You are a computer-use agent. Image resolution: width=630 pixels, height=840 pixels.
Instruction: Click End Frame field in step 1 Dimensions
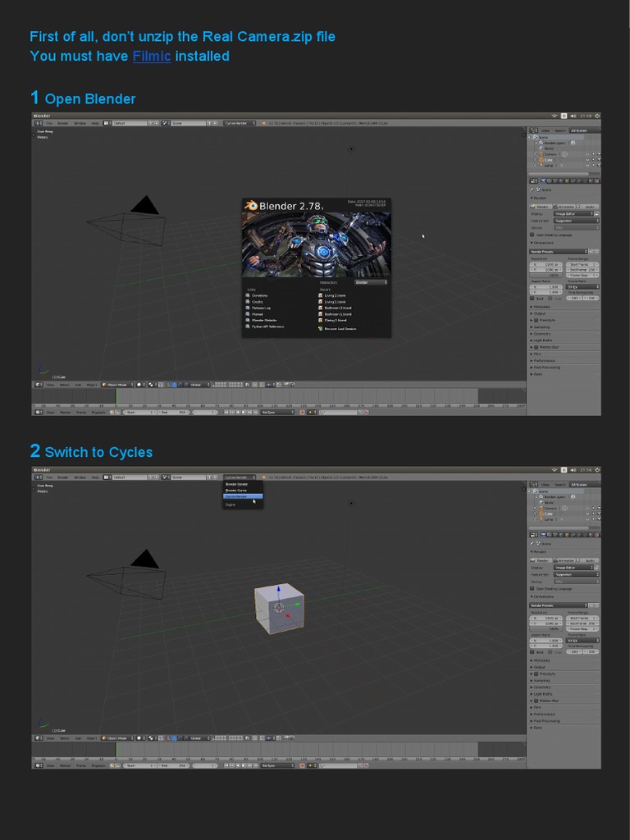[582, 270]
